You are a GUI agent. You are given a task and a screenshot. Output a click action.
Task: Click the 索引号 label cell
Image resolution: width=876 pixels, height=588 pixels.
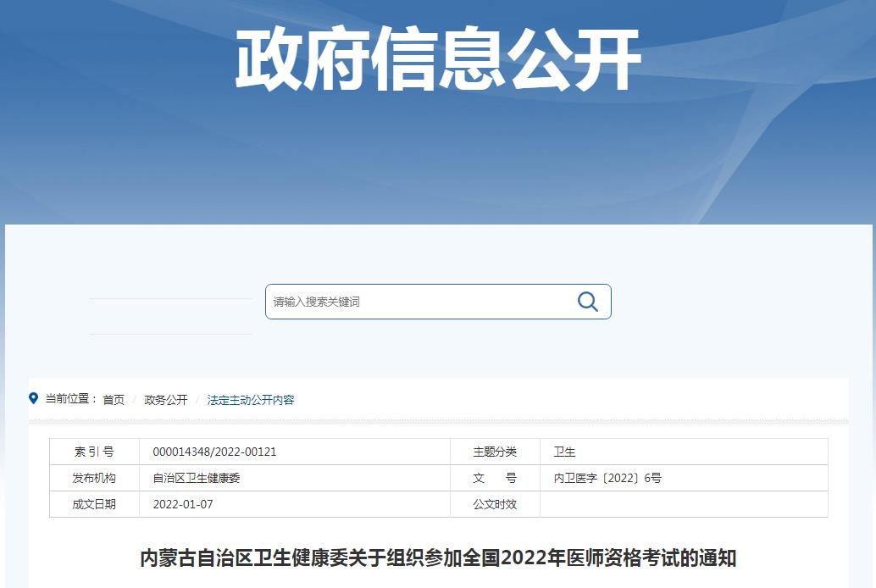pos(94,452)
